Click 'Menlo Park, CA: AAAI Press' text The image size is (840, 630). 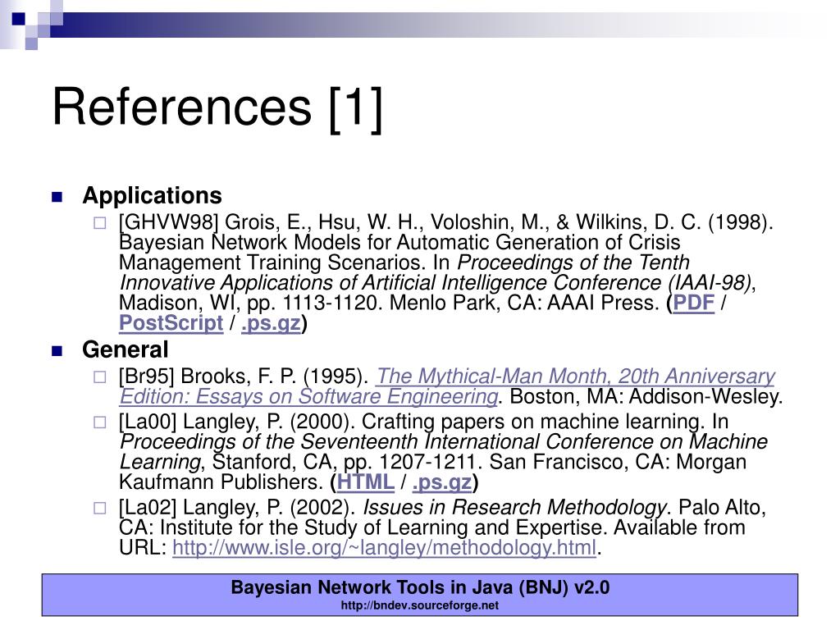point(523,304)
